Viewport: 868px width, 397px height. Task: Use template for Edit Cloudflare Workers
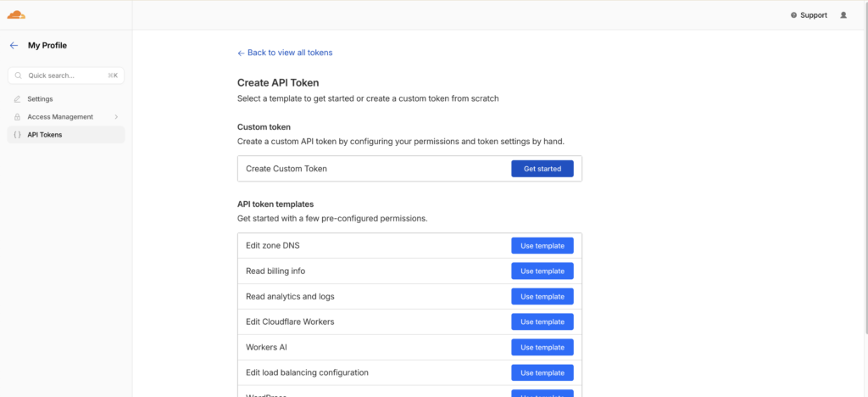point(542,322)
